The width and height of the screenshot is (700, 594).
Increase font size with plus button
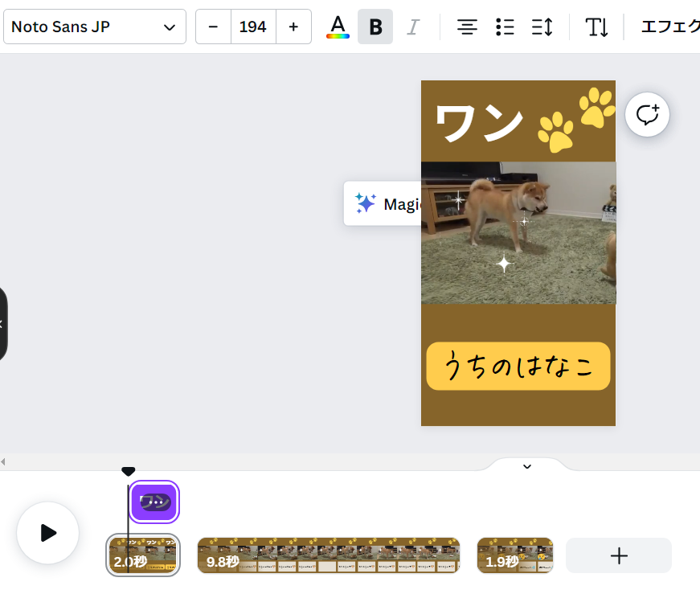293,27
